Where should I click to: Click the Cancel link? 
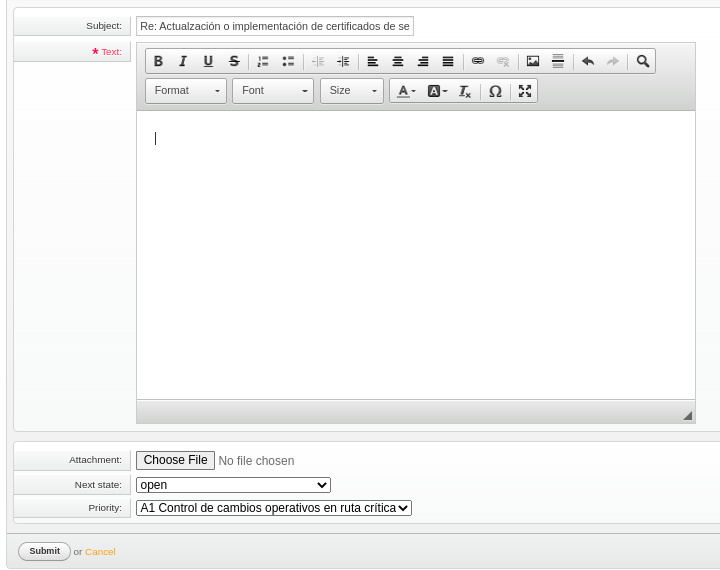(100, 552)
